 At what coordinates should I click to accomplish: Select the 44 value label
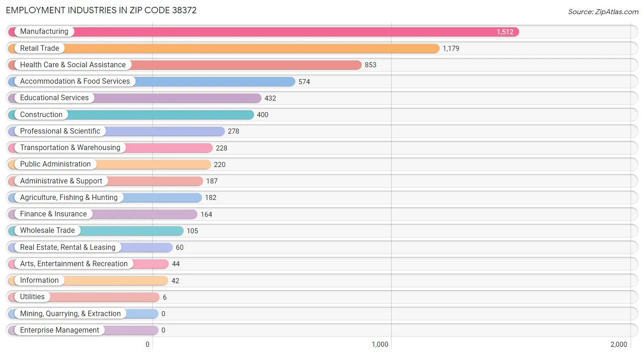pos(176,264)
